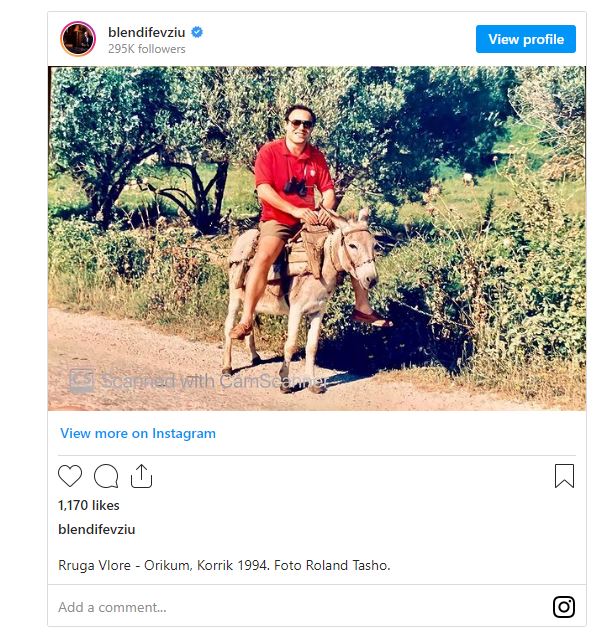Open comments via the speech bubble icon
This screenshot has width=610, height=644.
106,476
